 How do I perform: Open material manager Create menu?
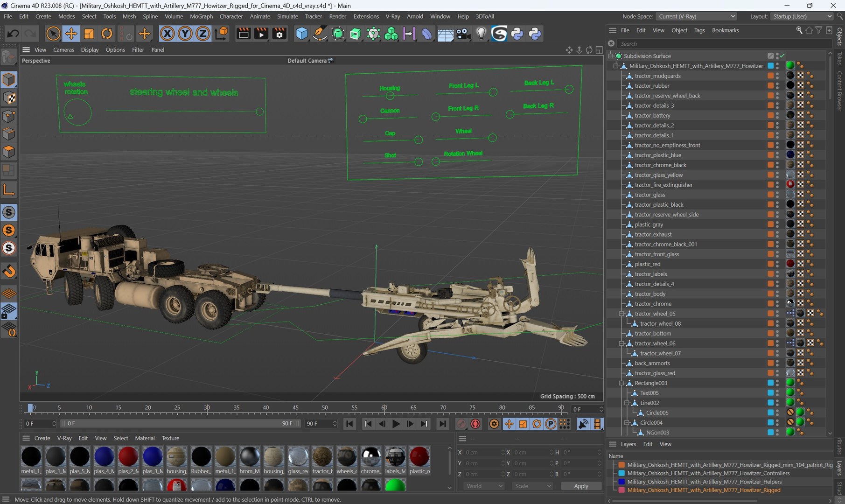pos(42,438)
